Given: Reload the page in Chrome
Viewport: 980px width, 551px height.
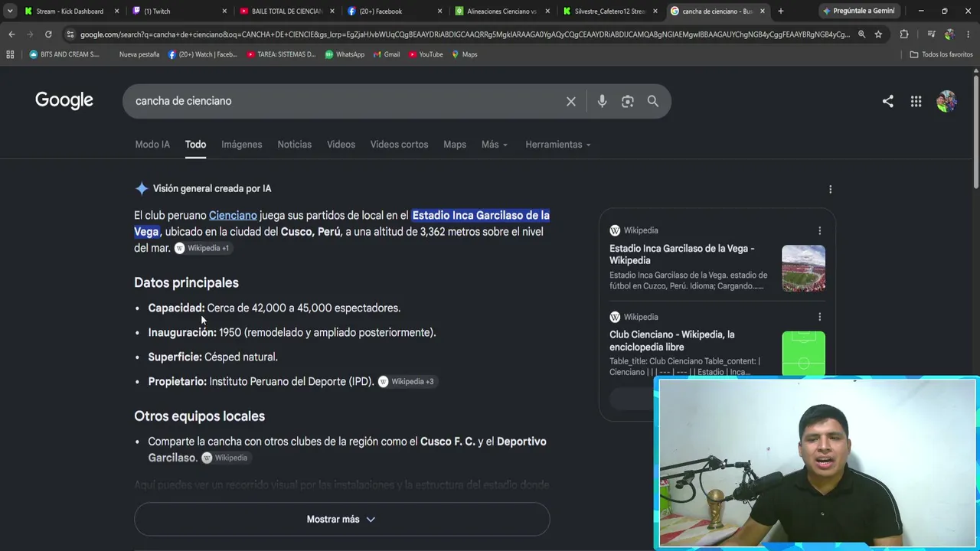Looking at the screenshot, I should tap(48, 34).
